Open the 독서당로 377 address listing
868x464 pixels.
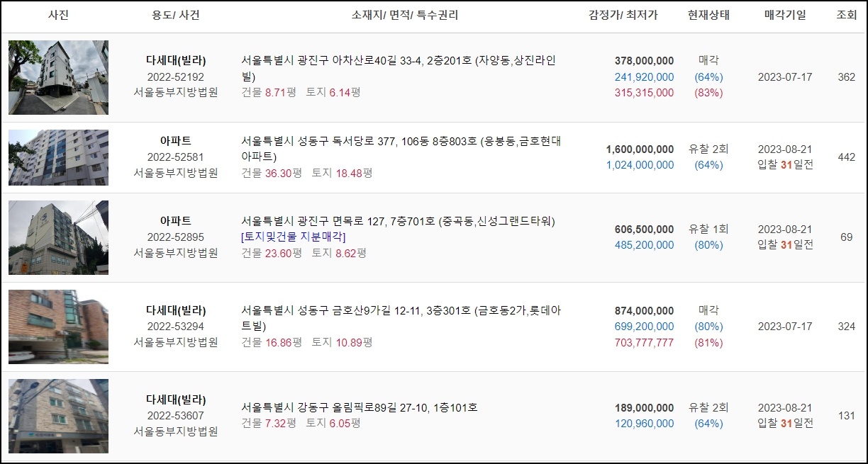[x=401, y=148]
